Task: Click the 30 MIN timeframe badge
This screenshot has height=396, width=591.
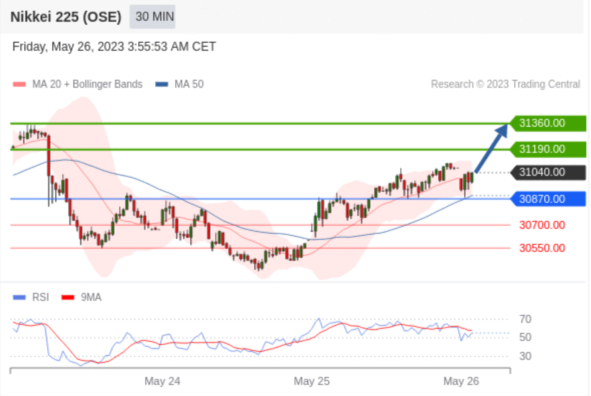Action: pyautogui.click(x=152, y=17)
